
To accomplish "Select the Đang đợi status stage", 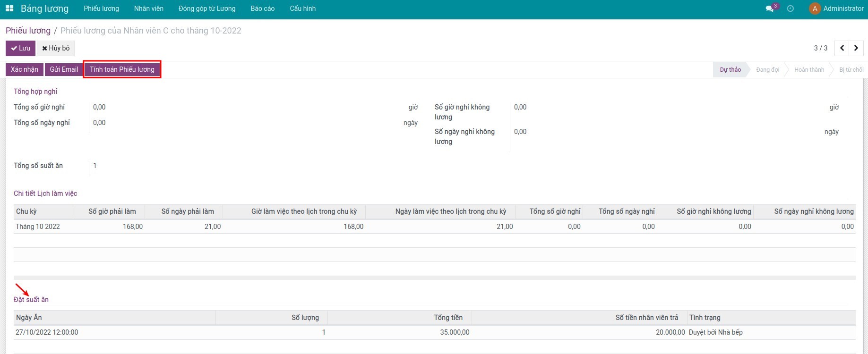I will click(x=767, y=69).
